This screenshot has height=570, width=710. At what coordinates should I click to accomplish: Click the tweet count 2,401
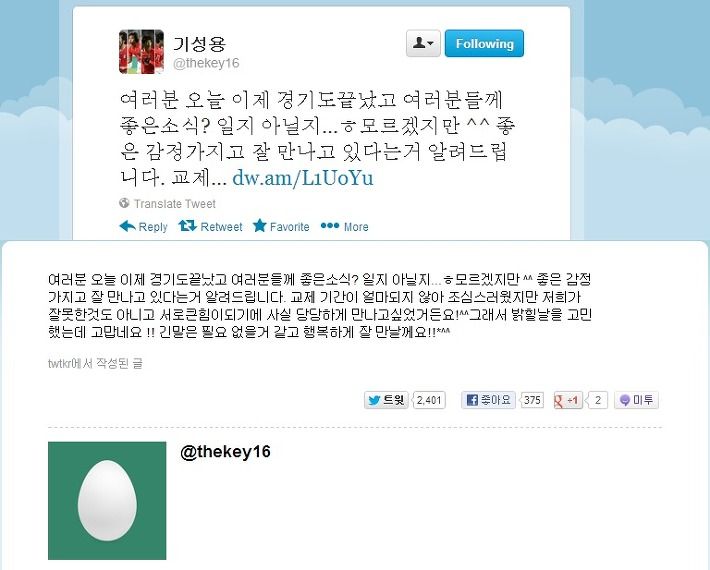click(x=429, y=400)
